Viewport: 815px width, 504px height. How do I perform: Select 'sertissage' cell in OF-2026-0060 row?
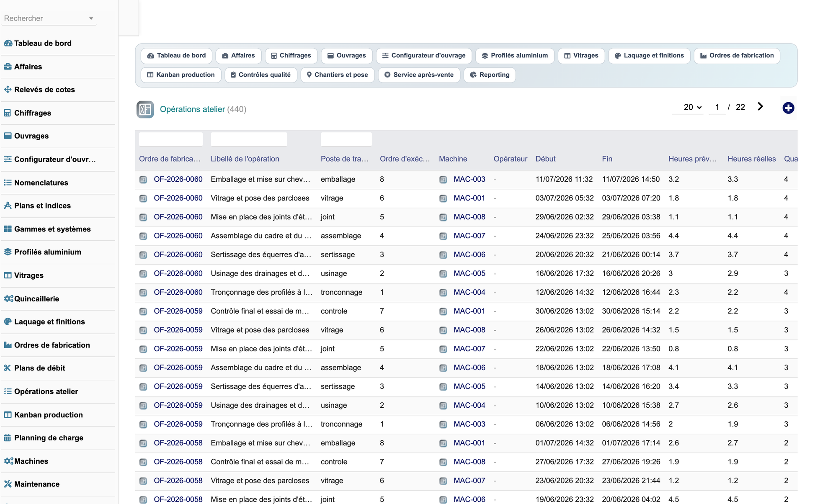pyautogui.click(x=338, y=255)
